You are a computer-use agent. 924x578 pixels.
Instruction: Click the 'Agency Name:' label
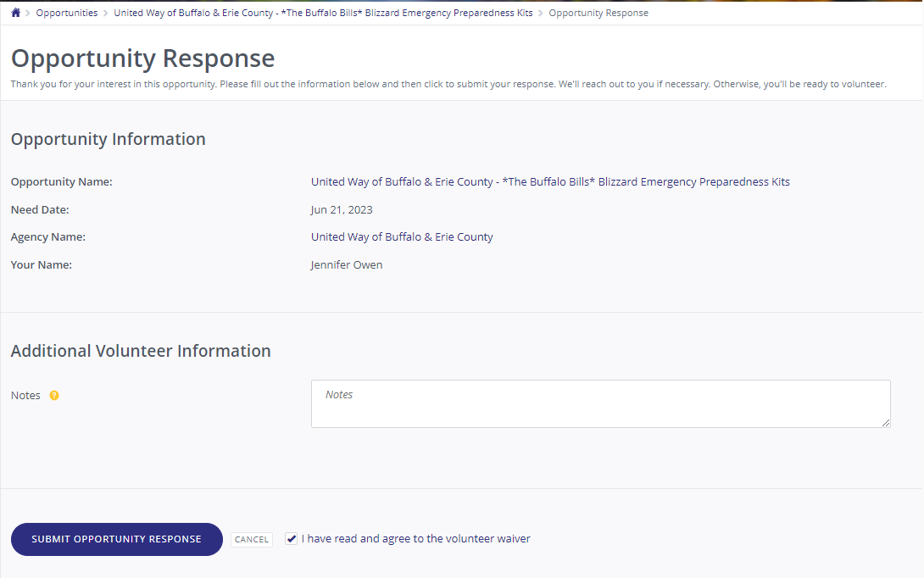(x=47, y=236)
